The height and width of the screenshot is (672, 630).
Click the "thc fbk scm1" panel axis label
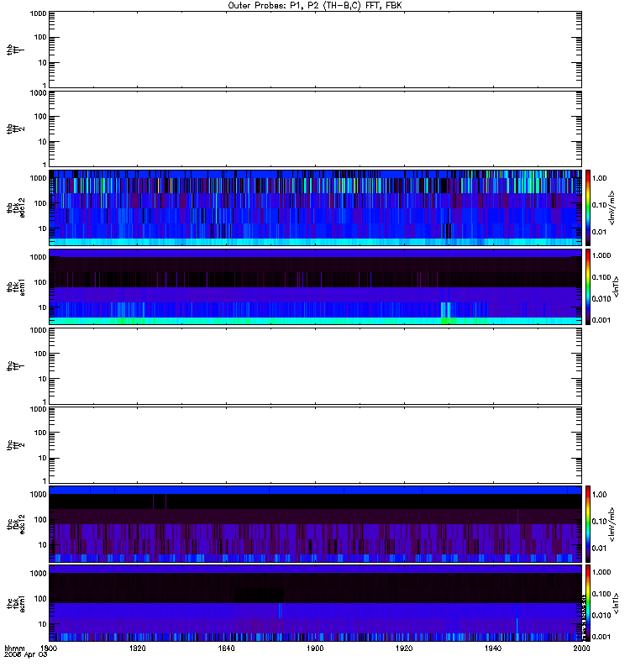pos(15,603)
